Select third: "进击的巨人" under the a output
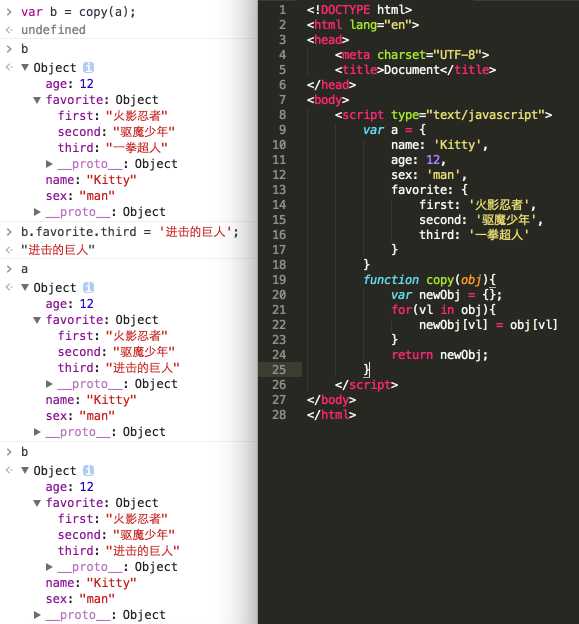Screen dimensions: 579x624 [x=119, y=368]
